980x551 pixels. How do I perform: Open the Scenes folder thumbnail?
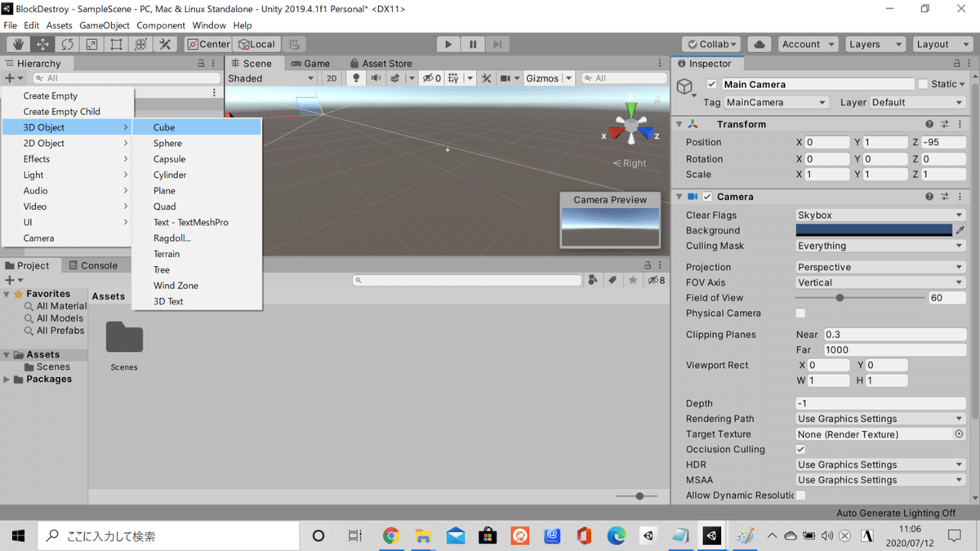point(124,338)
